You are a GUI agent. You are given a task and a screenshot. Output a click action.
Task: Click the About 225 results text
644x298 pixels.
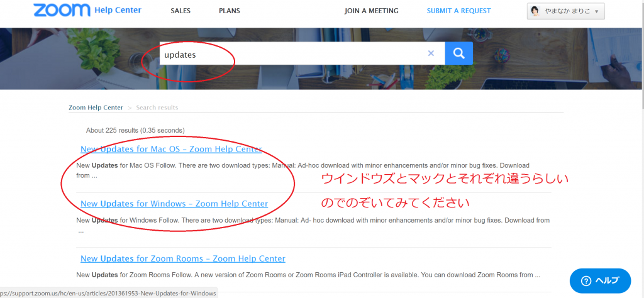click(x=135, y=131)
